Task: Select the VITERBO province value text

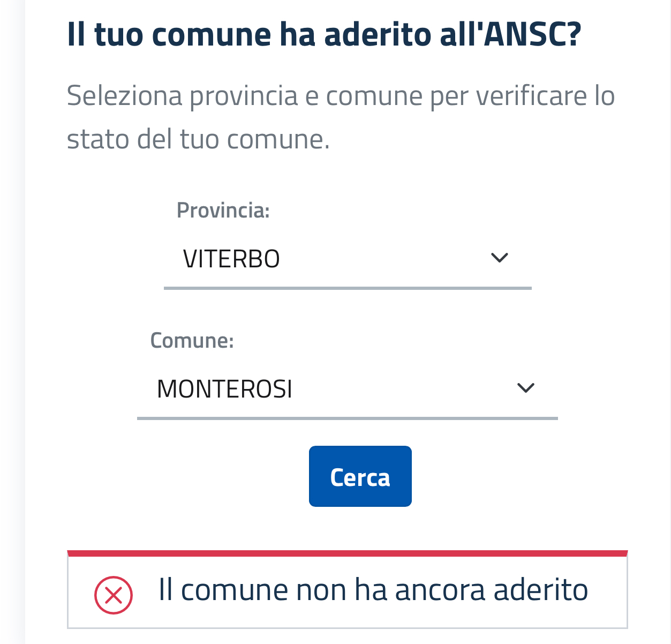Action: pos(231,259)
